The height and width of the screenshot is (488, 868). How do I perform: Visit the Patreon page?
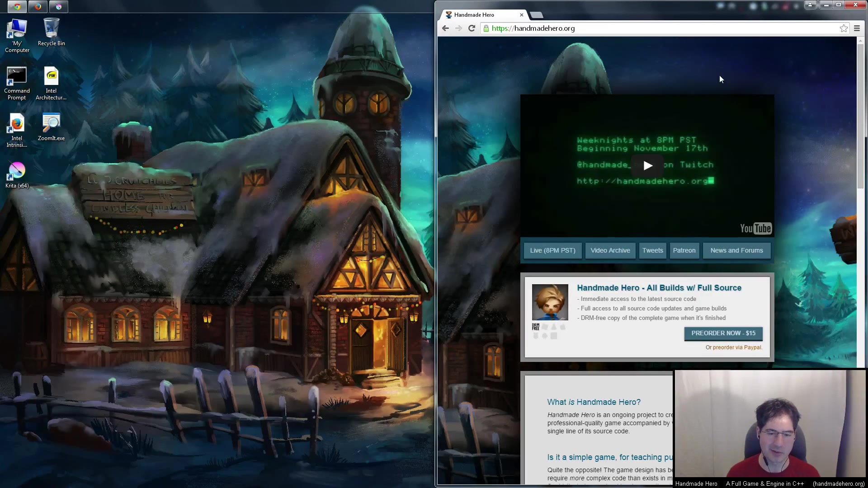point(684,250)
